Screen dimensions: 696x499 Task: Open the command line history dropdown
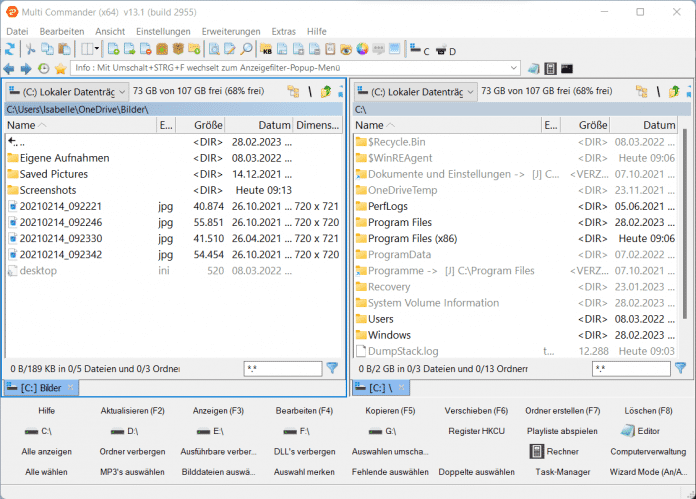[514, 68]
